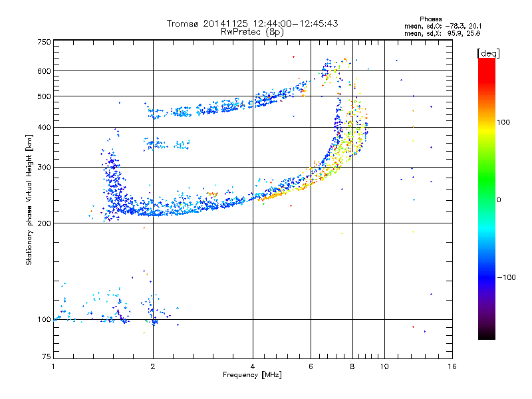This screenshot has width=532, height=399.
Task: Click the y-axis label "500"
Action: (44, 96)
